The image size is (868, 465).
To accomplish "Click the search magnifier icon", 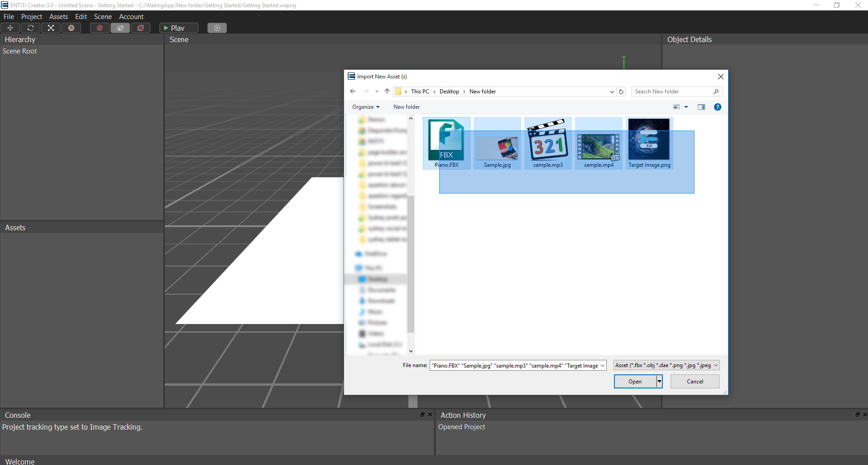I will (716, 92).
